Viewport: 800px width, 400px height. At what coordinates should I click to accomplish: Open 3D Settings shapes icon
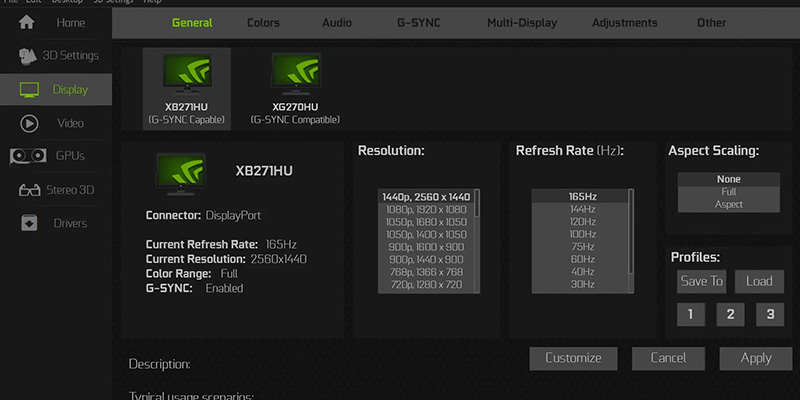pyautogui.click(x=27, y=56)
